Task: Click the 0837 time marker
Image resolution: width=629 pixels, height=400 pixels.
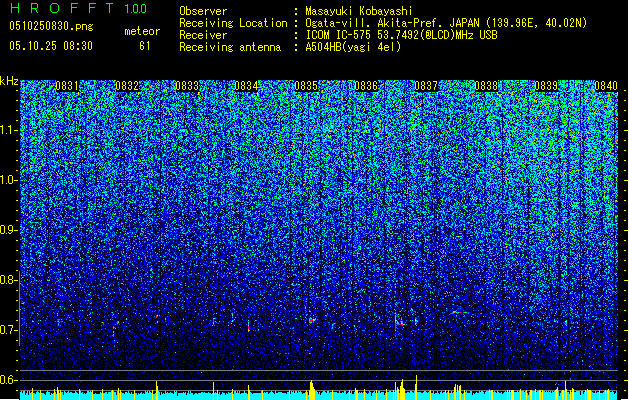Action: coord(426,86)
